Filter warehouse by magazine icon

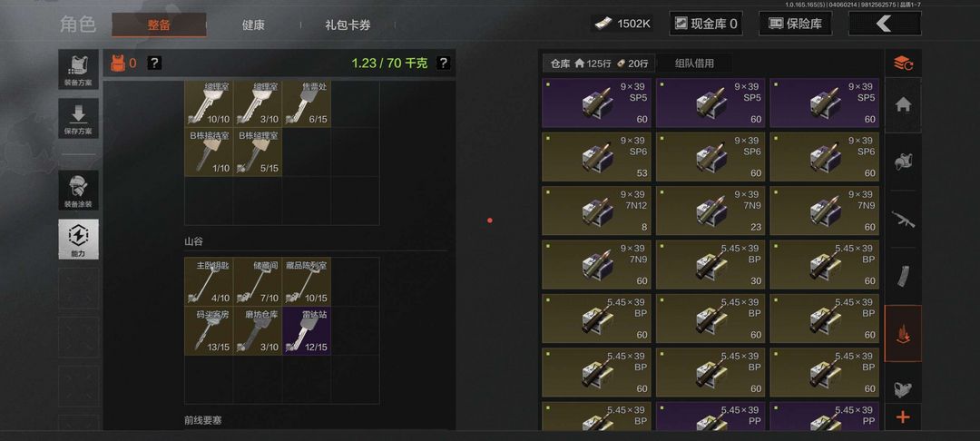[903, 276]
